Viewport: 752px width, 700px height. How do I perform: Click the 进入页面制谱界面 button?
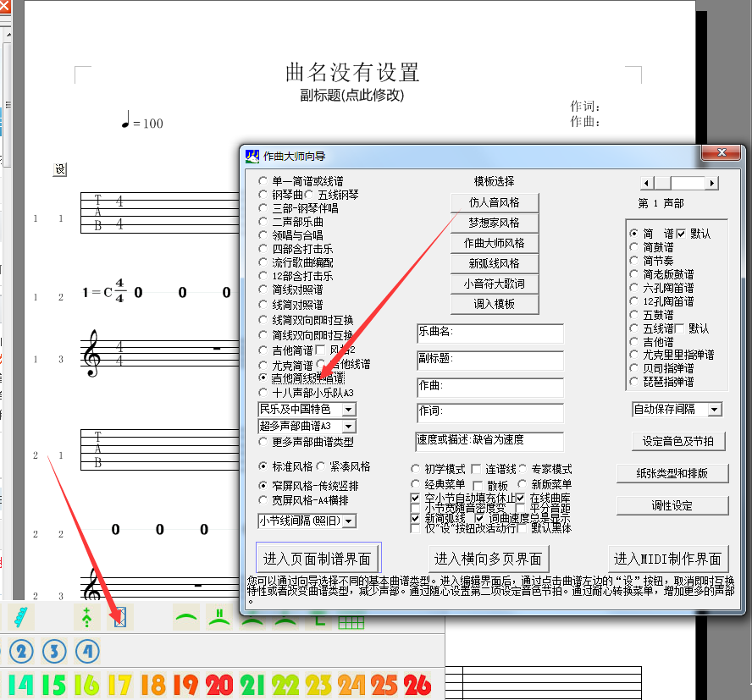pos(318,559)
